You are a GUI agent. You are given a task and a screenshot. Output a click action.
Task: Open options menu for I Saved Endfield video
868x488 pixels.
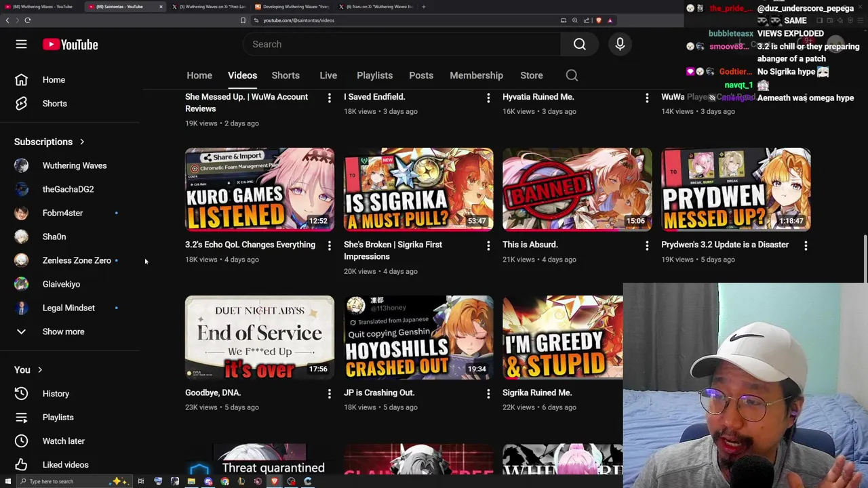pyautogui.click(x=488, y=98)
